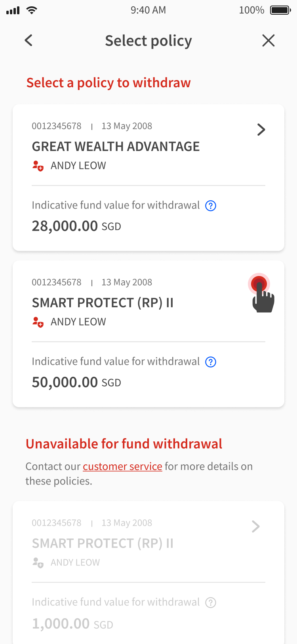Tap the greyed-out SMART PROTECT (RP) II title

103,543
